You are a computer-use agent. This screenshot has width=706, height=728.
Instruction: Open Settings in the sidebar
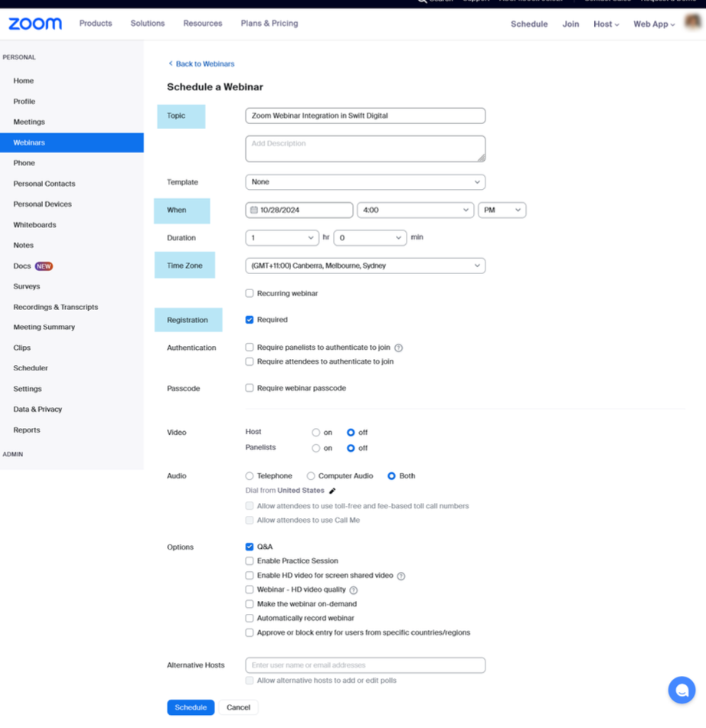tap(28, 389)
